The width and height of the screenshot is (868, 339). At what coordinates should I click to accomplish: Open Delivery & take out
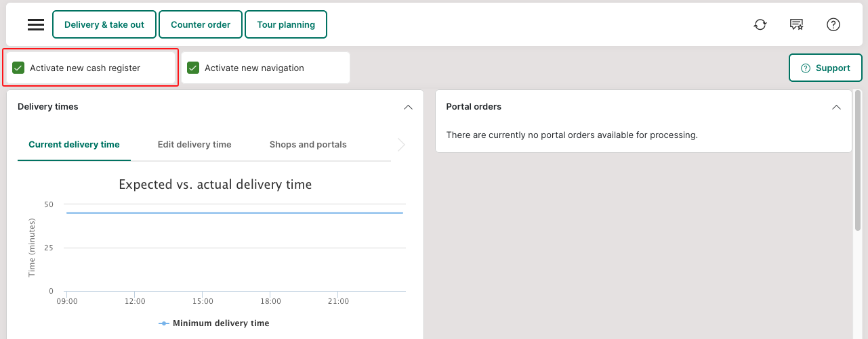(104, 24)
